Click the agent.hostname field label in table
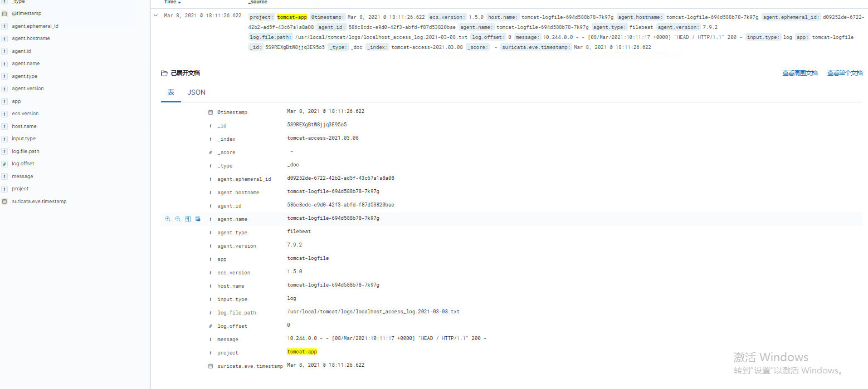868x389 pixels. [x=238, y=193]
